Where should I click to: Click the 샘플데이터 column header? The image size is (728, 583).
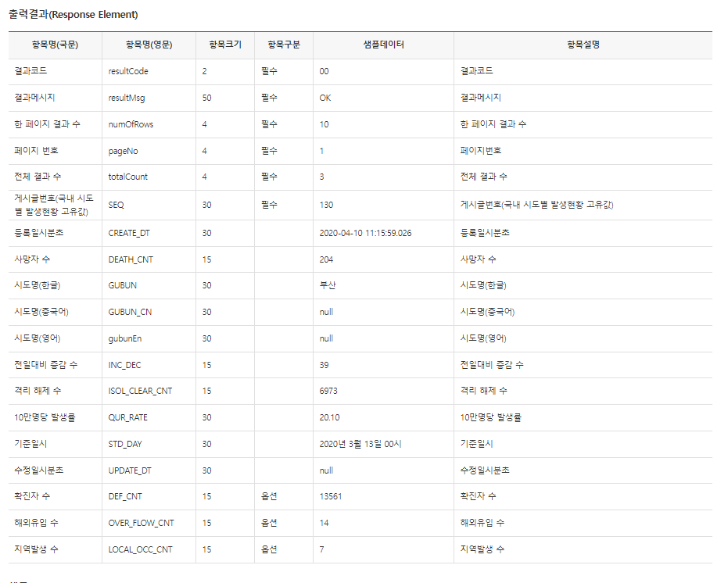pos(383,45)
